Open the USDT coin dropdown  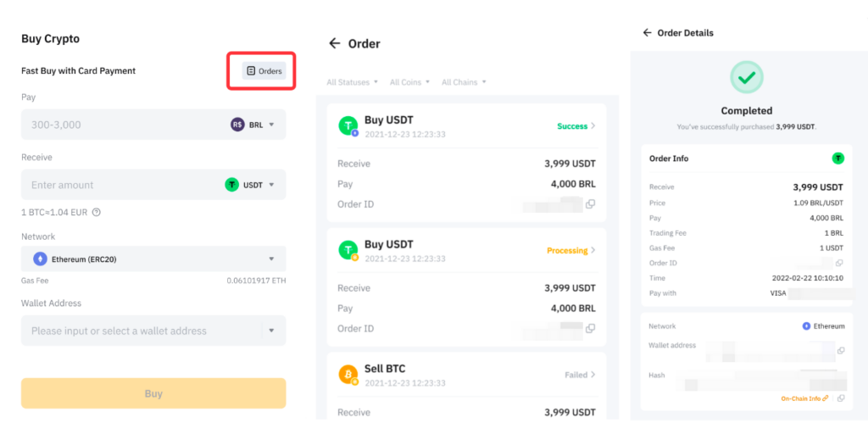pyautogui.click(x=250, y=185)
